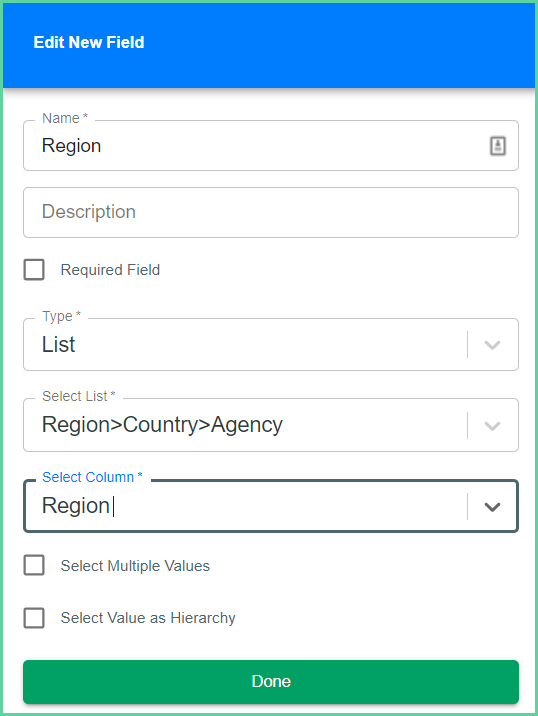Enable the Required Field checkbox

pos(34,269)
